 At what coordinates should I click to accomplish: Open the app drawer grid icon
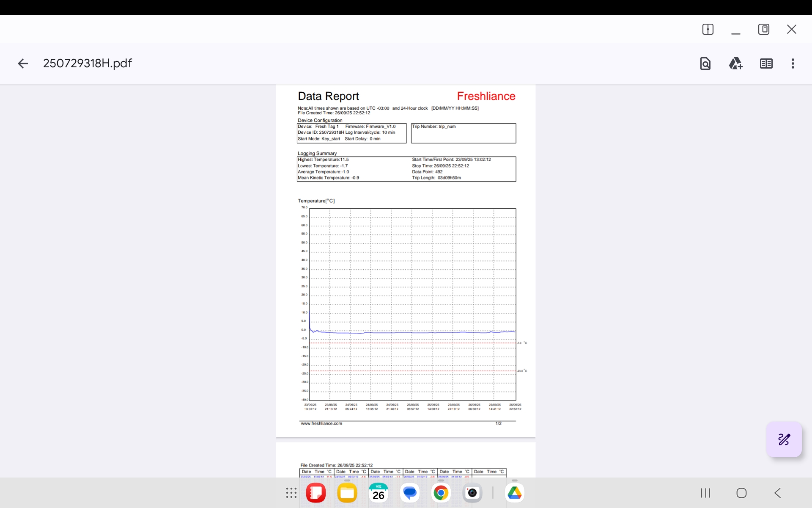[x=291, y=493]
